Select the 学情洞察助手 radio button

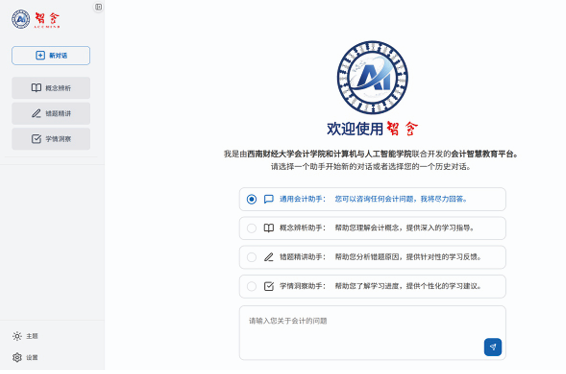(252, 287)
